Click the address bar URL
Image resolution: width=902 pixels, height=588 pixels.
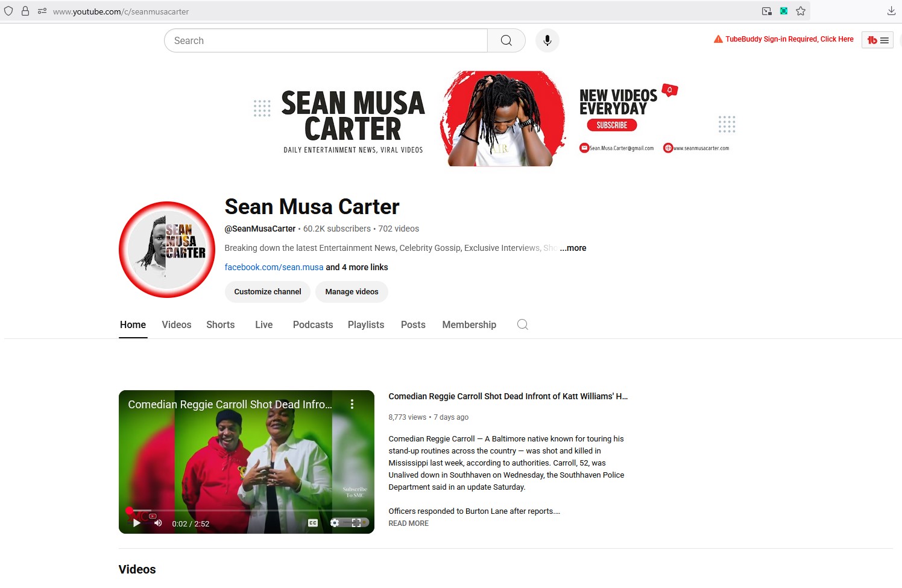point(121,11)
